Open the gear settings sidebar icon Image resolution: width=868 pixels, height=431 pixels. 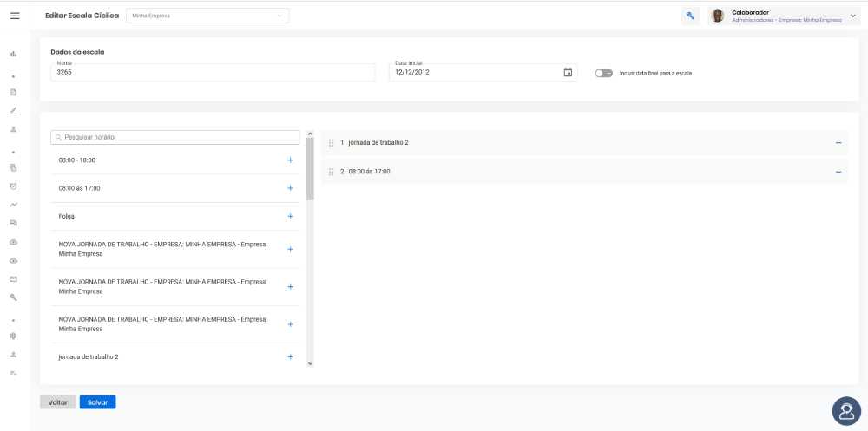(x=14, y=336)
